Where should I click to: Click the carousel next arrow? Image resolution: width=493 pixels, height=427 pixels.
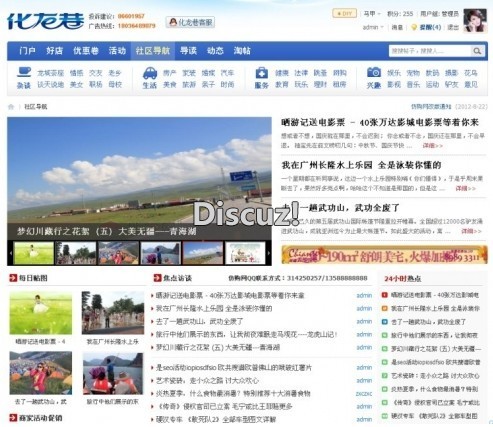point(269,253)
